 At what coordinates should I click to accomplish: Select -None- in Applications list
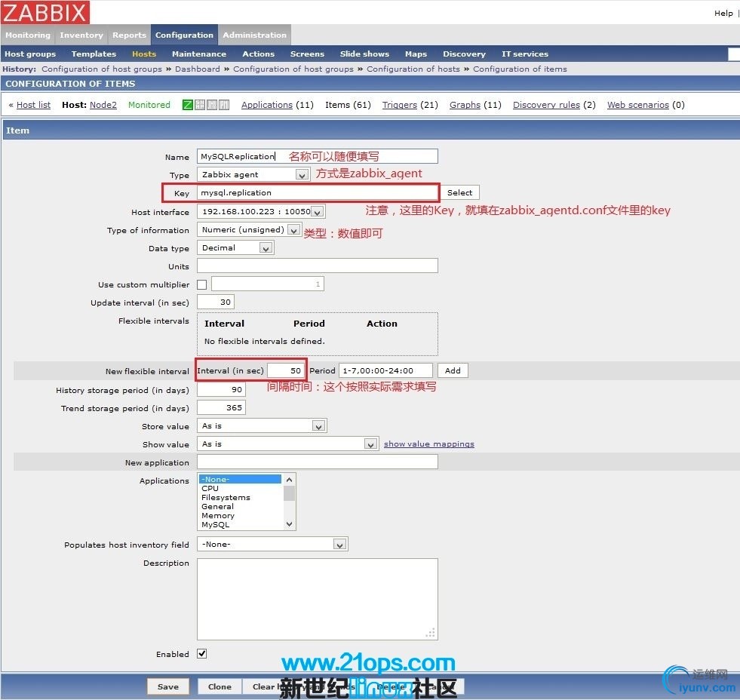pyautogui.click(x=240, y=479)
